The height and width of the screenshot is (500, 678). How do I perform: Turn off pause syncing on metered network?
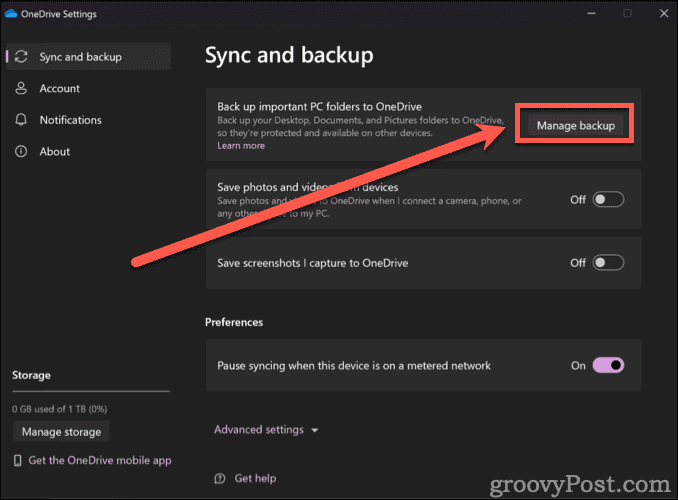tap(608, 365)
